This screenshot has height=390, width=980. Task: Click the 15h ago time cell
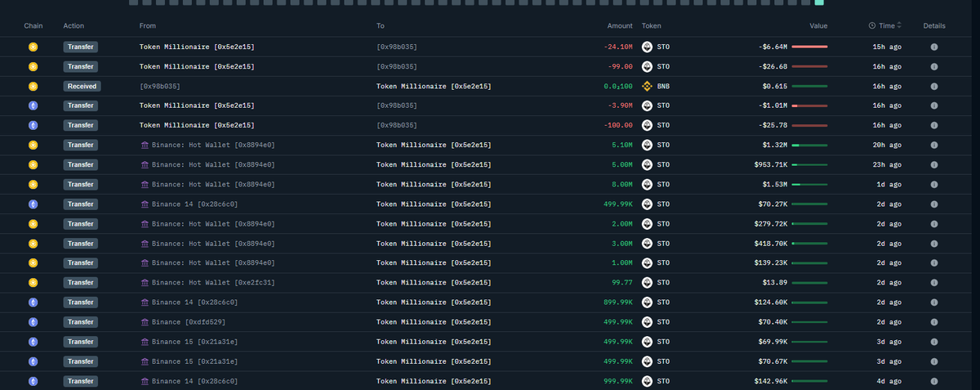pos(888,47)
